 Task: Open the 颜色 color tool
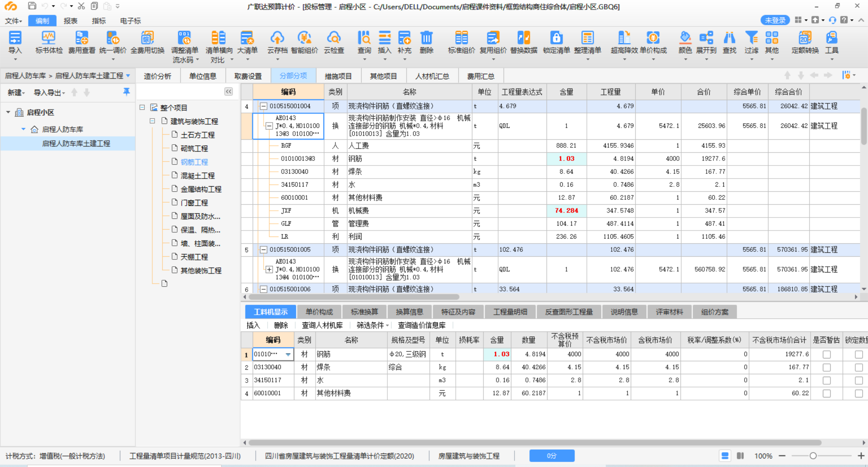685,38
